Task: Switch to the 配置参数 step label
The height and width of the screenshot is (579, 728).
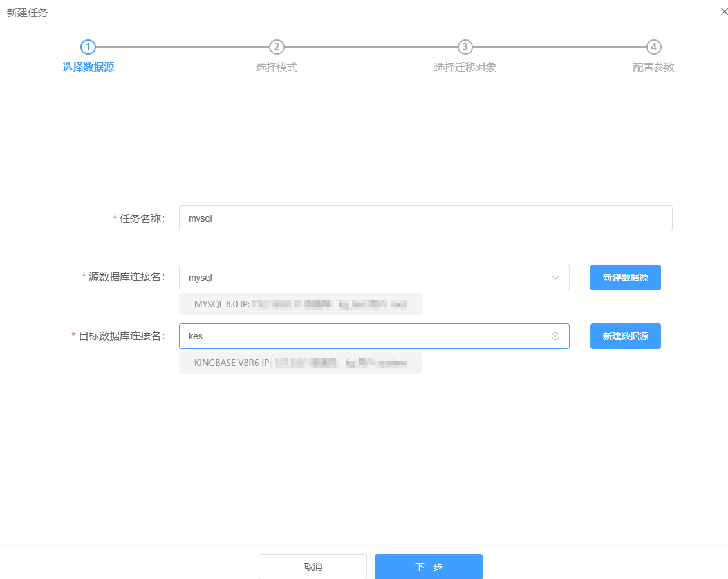Action: tap(653, 68)
